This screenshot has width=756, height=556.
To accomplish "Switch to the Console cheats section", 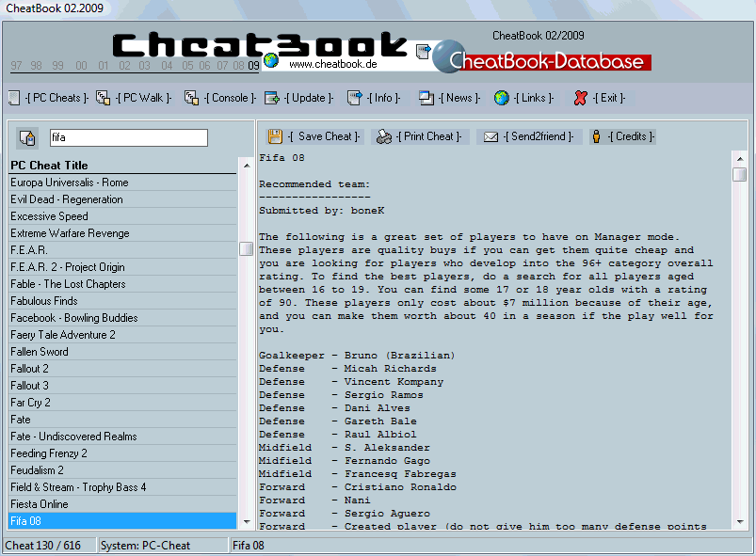I will click(230, 98).
